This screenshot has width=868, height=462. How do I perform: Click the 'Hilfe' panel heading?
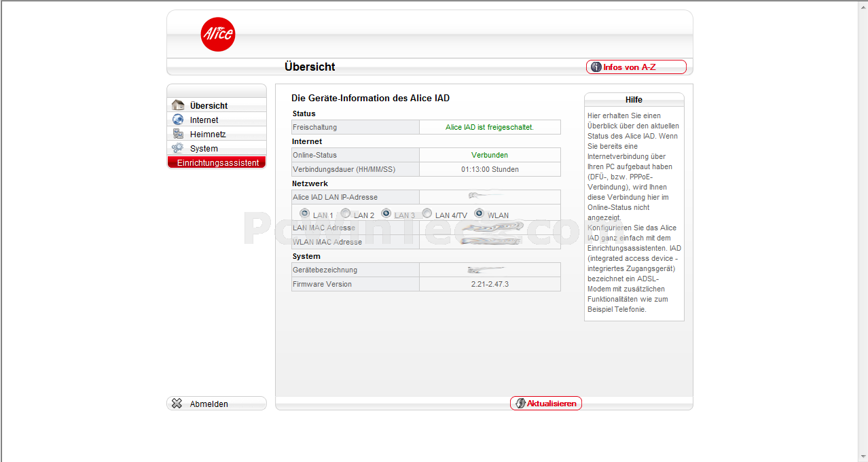(634, 100)
